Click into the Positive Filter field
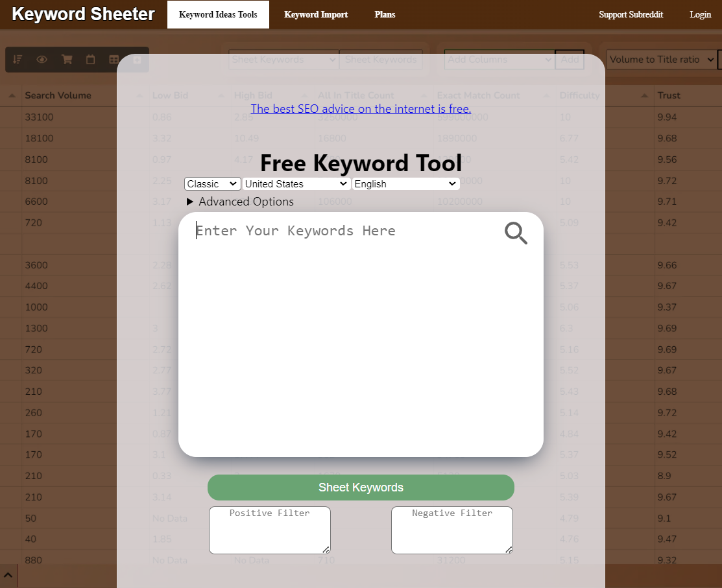The width and height of the screenshot is (722, 588). [270, 530]
